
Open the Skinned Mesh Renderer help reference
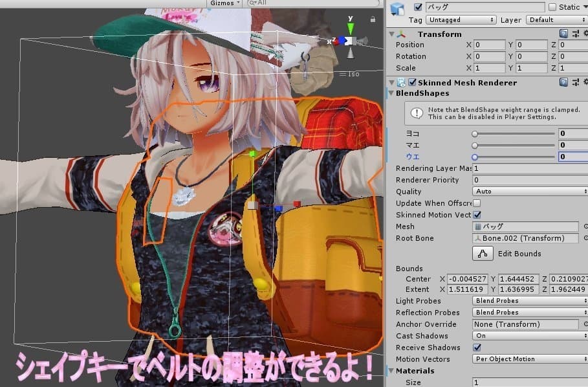[565, 83]
